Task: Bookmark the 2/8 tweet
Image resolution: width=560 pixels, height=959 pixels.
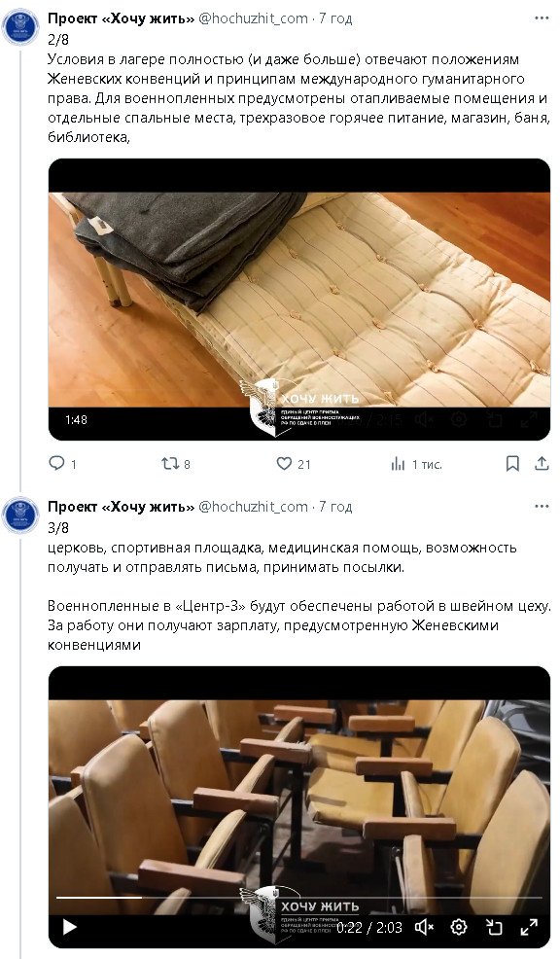Action: (x=512, y=464)
